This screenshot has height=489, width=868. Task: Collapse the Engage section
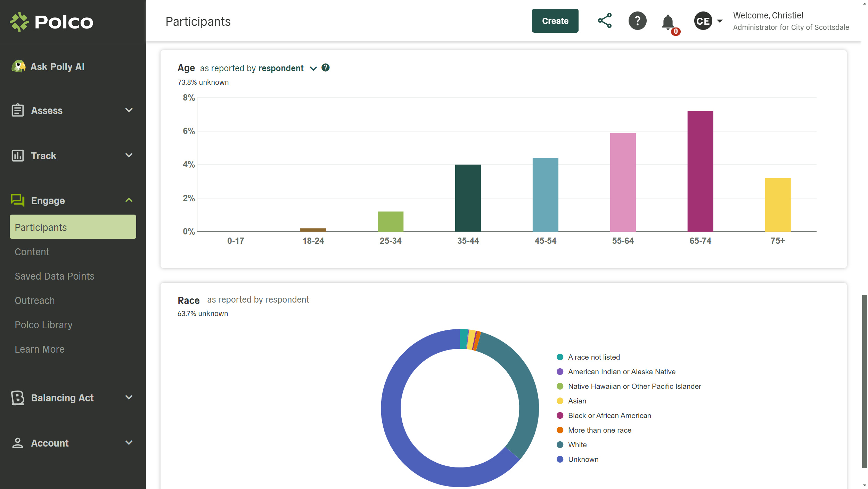coord(129,200)
